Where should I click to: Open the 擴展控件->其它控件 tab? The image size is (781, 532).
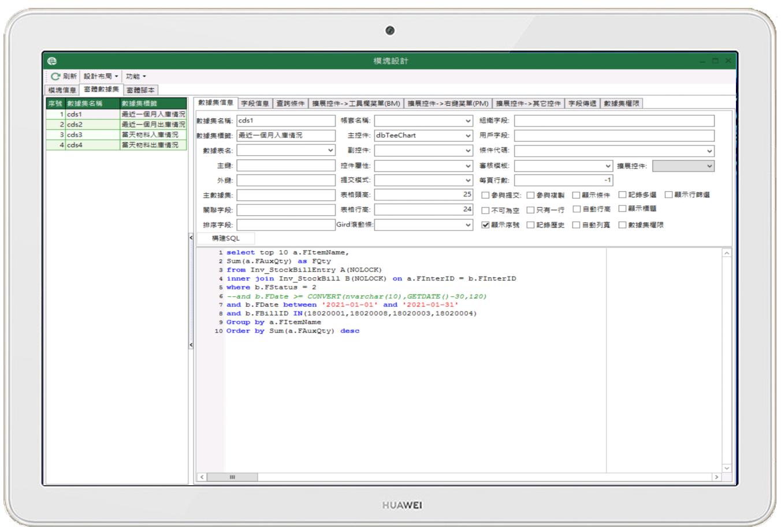pos(528,103)
